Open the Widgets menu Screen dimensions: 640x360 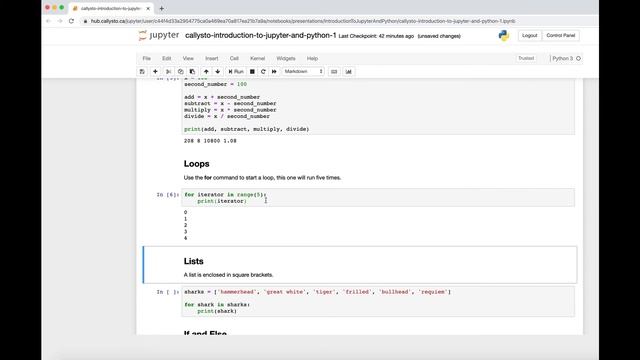(286, 58)
